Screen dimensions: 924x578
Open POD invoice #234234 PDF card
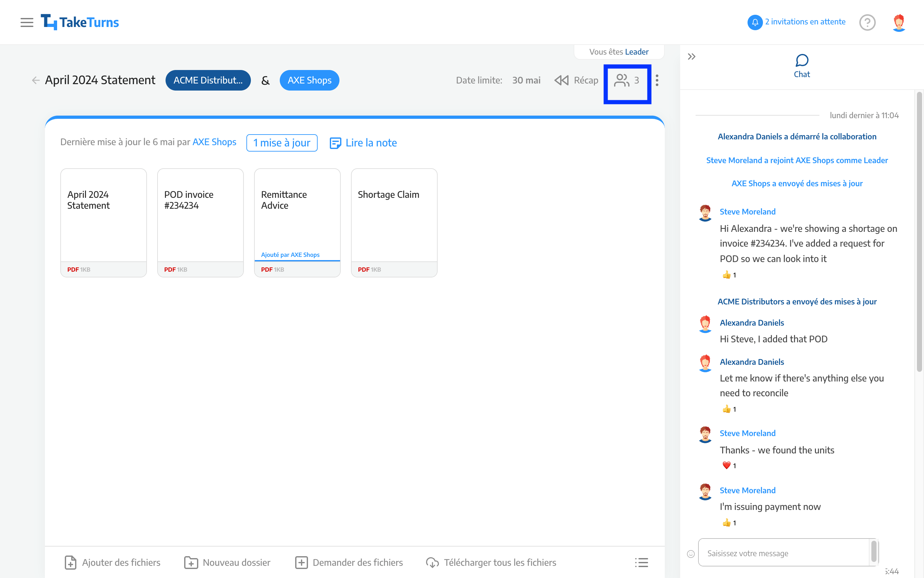click(x=201, y=223)
